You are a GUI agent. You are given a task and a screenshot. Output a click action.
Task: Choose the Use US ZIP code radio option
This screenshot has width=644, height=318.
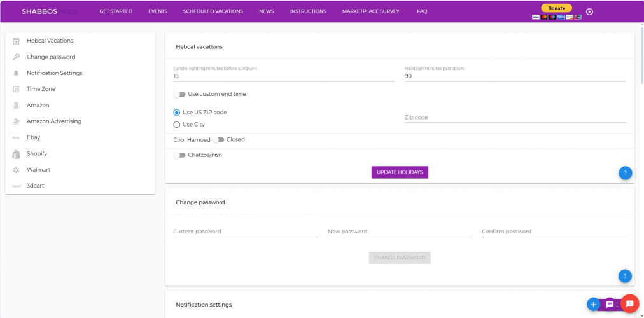177,113
